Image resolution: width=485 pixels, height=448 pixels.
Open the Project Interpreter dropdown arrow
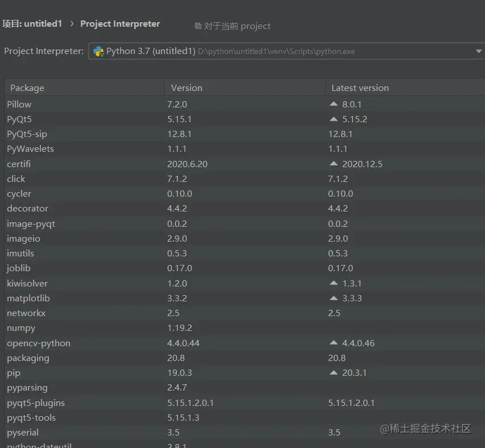tap(479, 51)
